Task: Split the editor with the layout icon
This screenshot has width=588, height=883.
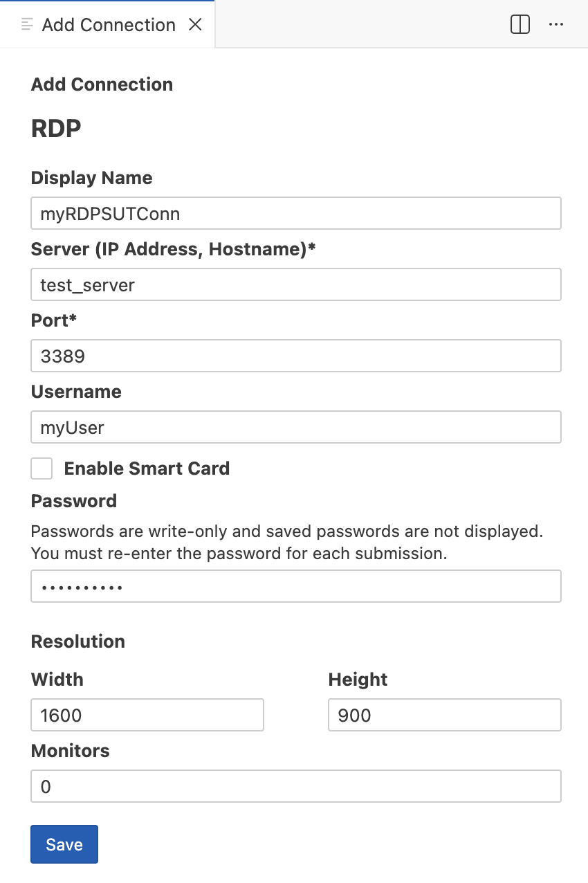Action: click(520, 25)
